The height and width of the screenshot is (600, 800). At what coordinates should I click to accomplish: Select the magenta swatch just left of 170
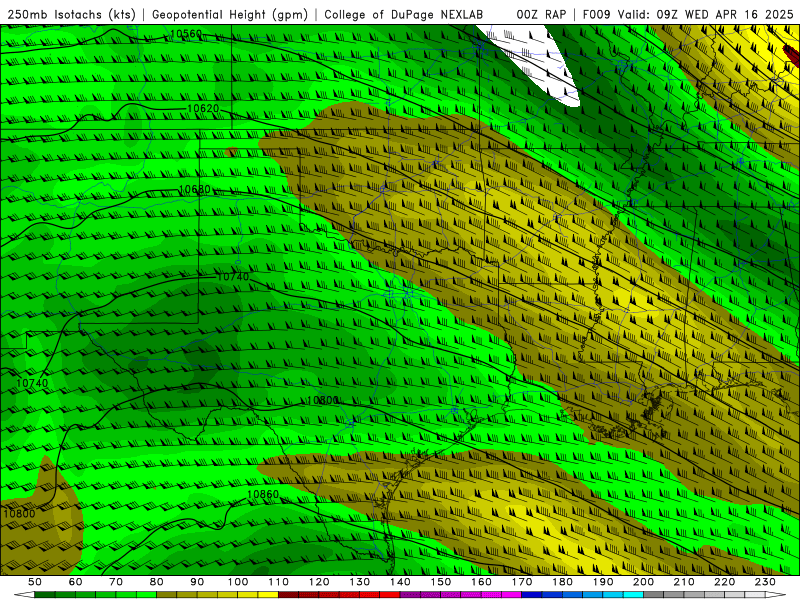point(512,595)
